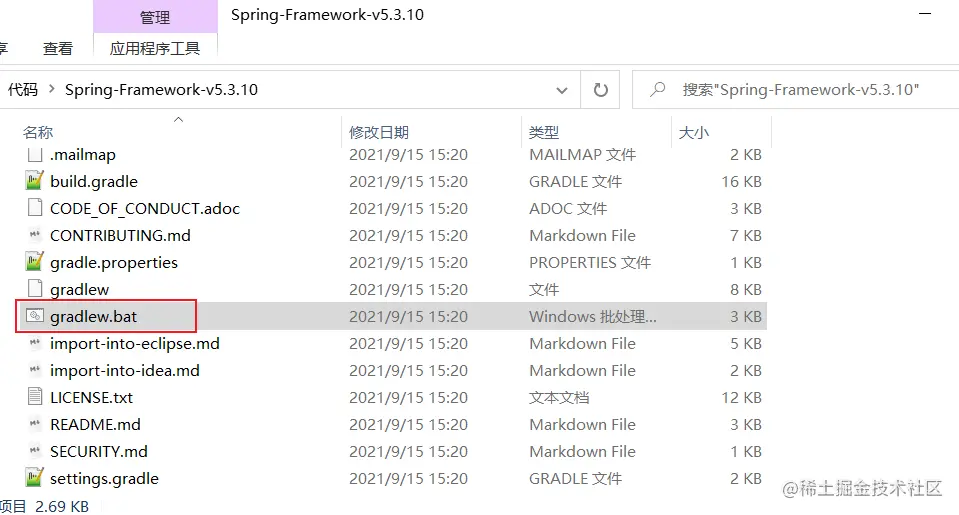Select the file named import-into-eclipse.md
The height and width of the screenshot is (515, 959).
135,343
